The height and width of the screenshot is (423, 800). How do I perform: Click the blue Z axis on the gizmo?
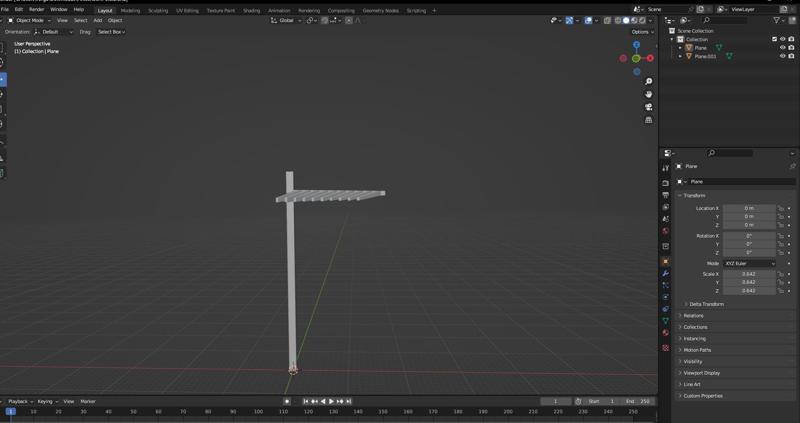pyautogui.click(x=636, y=45)
